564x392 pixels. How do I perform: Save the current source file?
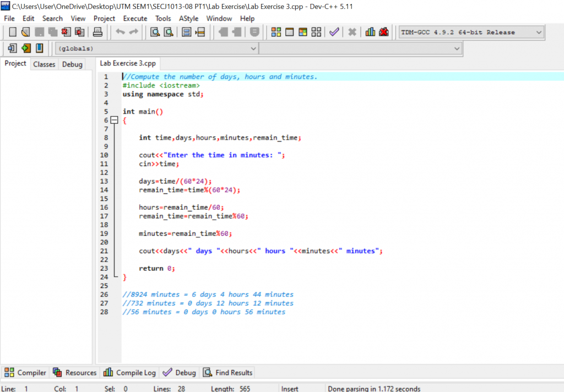[x=39, y=31]
